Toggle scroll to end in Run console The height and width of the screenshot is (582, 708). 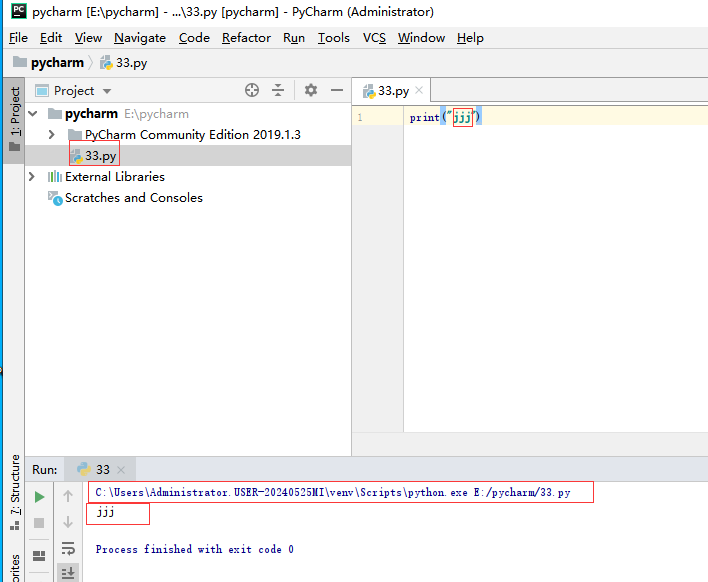coord(68,573)
